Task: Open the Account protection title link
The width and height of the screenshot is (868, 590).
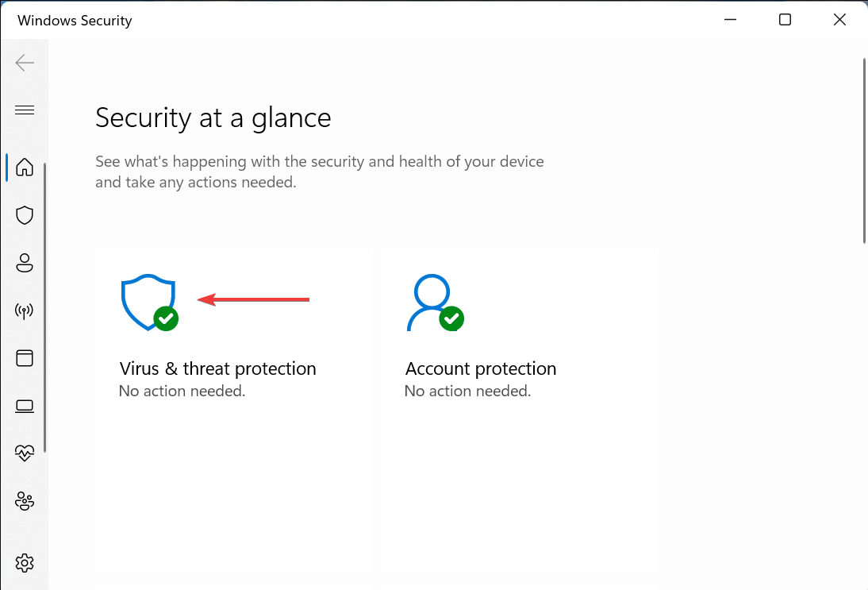Action: click(481, 368)
